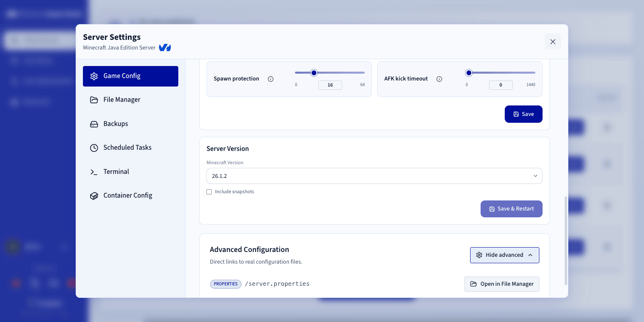Click the Game Config gear icon

(x=94, y=76)
